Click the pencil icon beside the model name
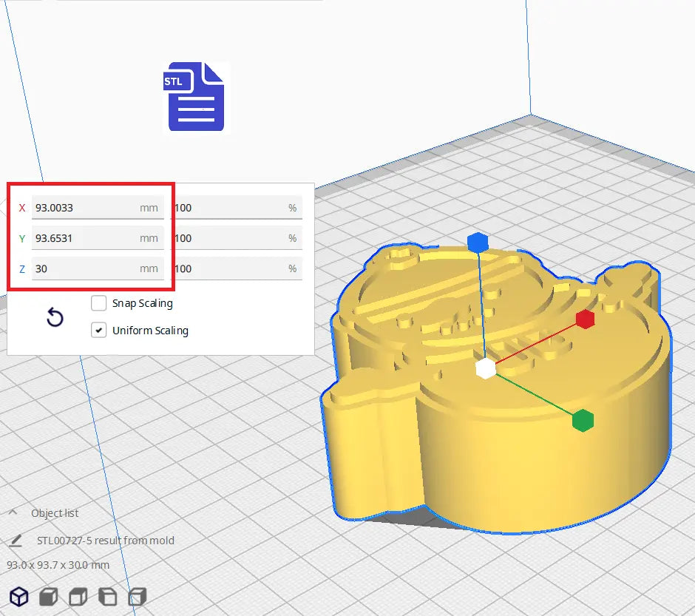 point(16,541)
